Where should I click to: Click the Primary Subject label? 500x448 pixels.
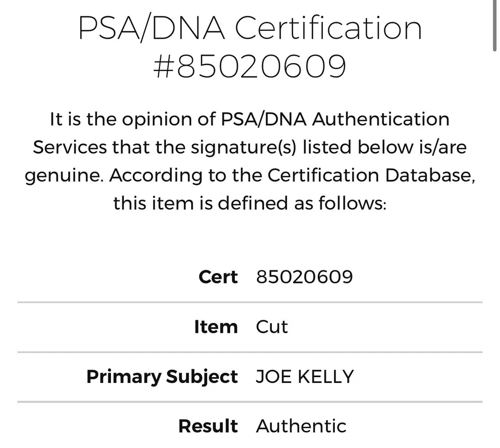click(x=162, y=377)
